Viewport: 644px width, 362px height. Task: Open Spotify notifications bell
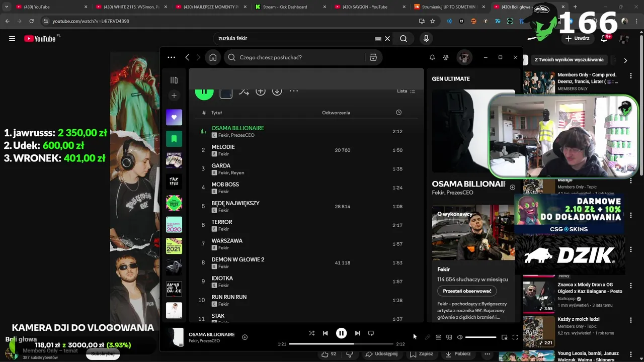(432, 57)
